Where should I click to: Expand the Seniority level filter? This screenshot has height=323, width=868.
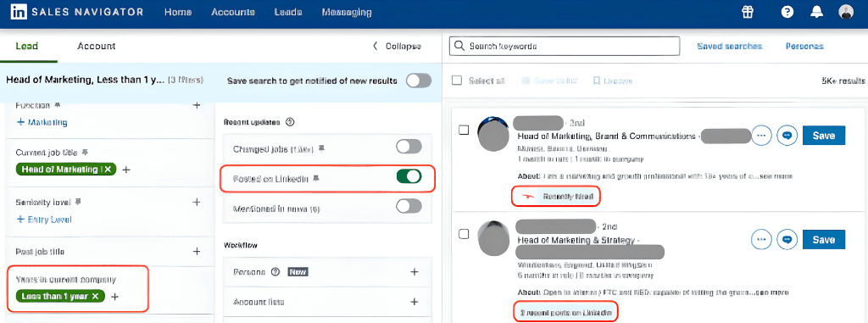pyautogui.click(x=196, y=203)
